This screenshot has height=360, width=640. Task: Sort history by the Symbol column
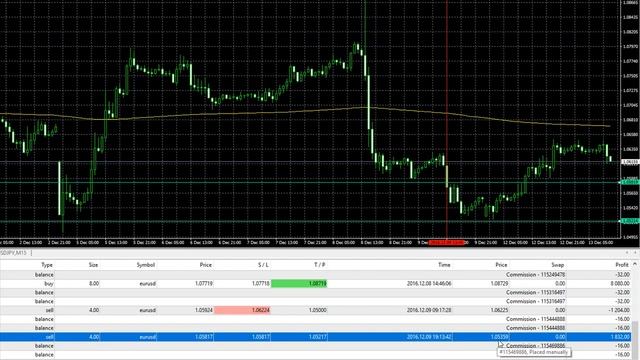coord(146,265)
